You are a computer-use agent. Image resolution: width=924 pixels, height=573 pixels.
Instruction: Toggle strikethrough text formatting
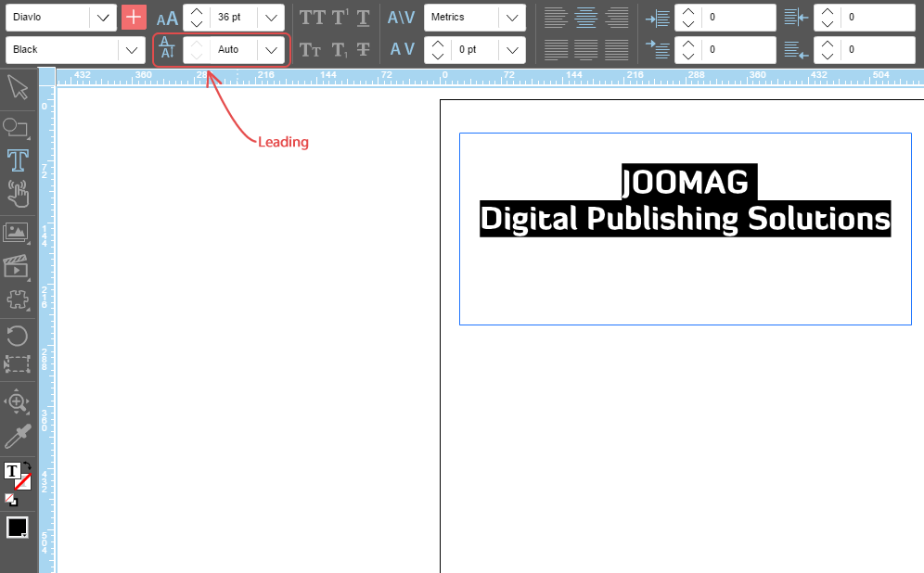[363, 50]
